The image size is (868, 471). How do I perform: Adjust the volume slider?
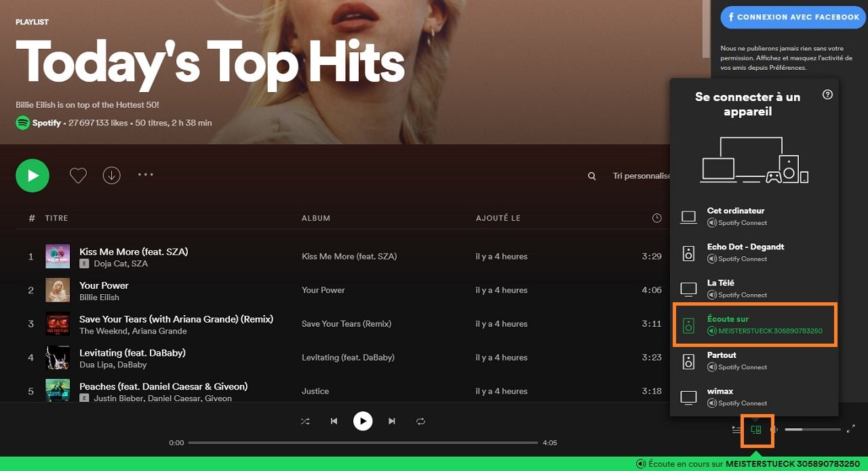[812, 430]
